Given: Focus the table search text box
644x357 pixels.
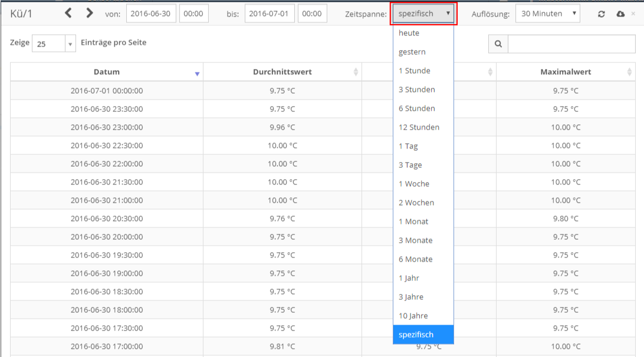Looking at the screenshot, I should [x=571, y=44].
